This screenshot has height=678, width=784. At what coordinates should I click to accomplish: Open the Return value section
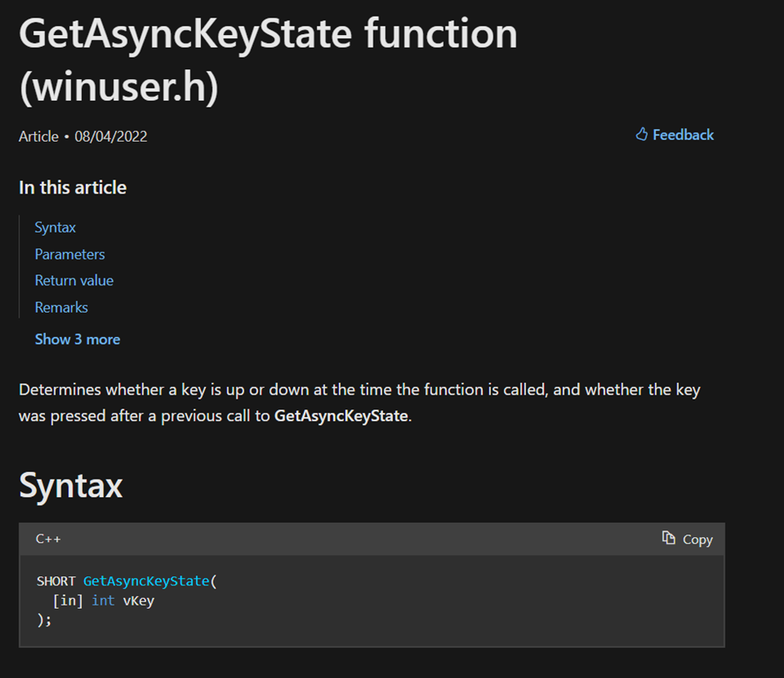(74, 280)
